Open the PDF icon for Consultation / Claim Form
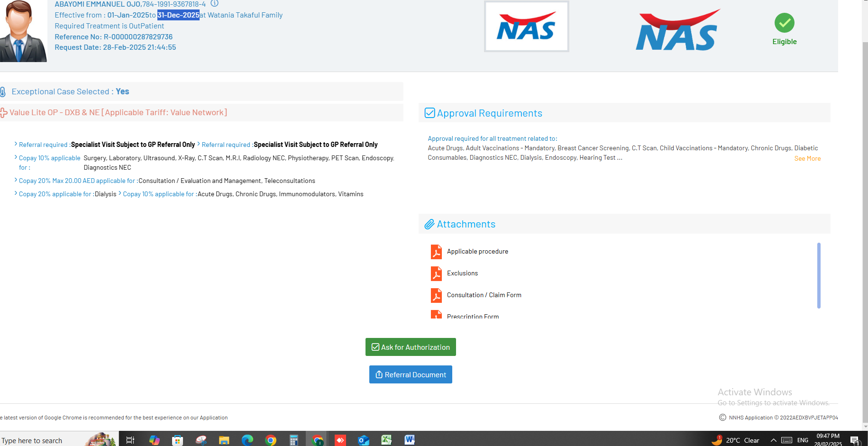This screenshot has width=868, height=446. 436,295
